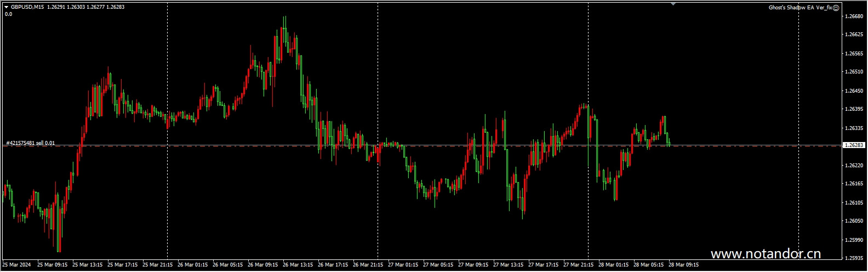Click the 1.26510 level on price scale
Viewport: 868px width, 272px height.
(854, 72)
